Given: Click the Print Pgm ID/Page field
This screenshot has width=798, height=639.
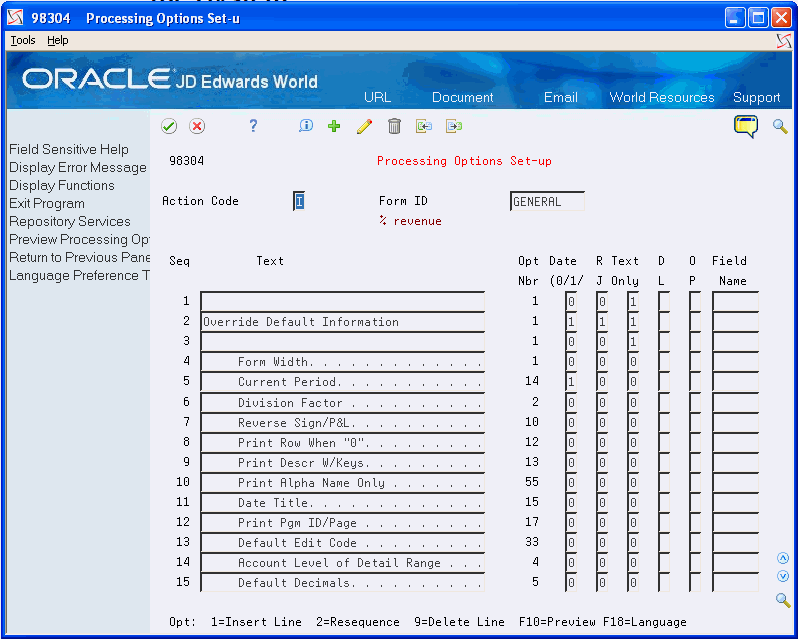Looking at the screenshot, I should pos(343,523).
